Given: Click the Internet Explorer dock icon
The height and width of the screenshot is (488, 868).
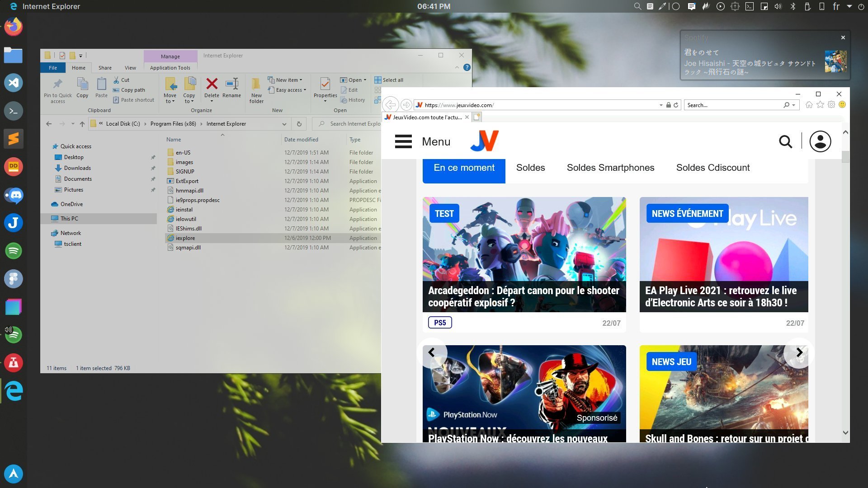Looking at the screenshot, I should point(14,391).
